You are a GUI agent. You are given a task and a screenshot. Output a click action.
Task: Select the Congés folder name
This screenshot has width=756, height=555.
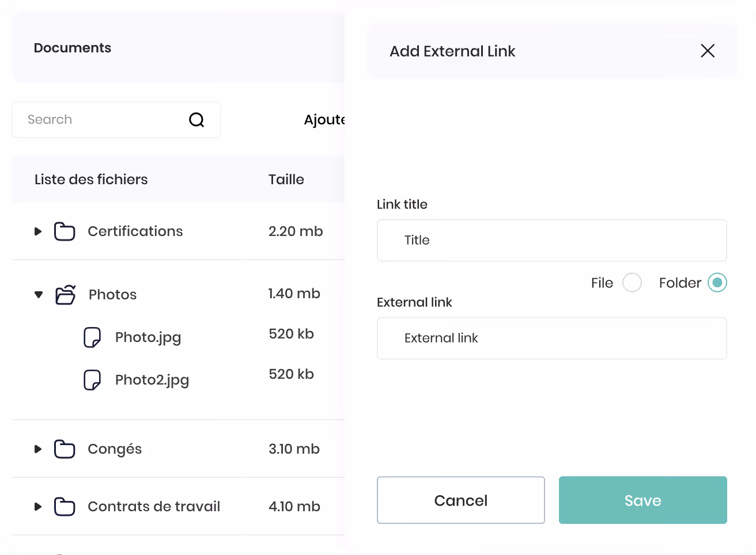(115, 449)
